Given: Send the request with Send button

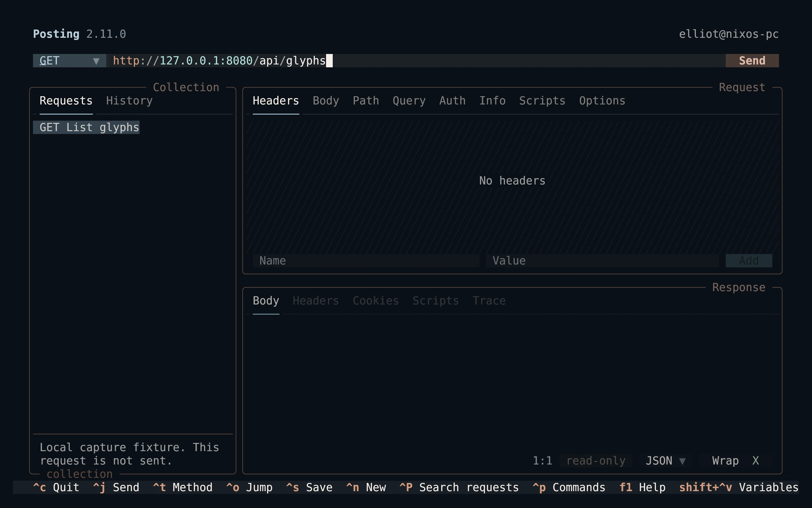Looking at the screenshot, I should [x=752, y=60].
